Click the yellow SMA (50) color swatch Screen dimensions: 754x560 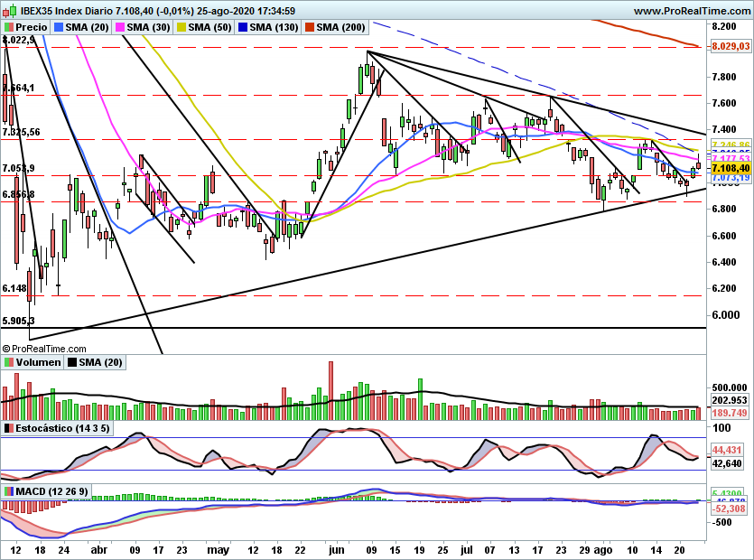coord(182,27)
